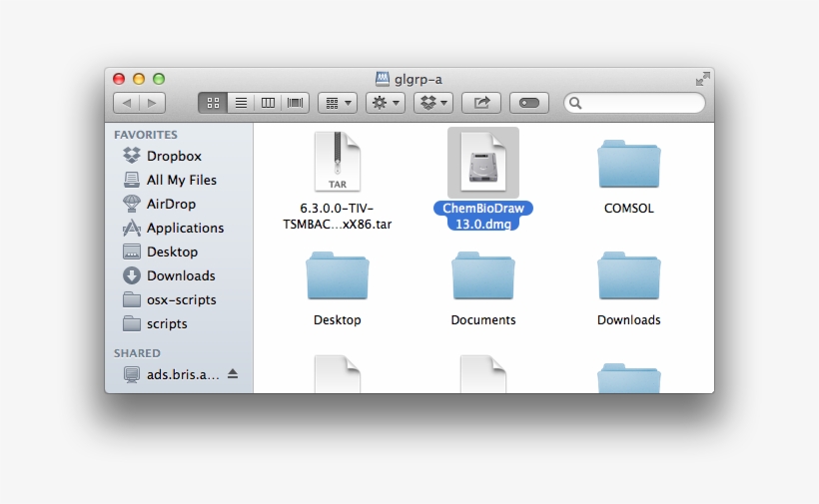This screenshot has height=504, width=819.
Task: Eject the ads.bris.a… shared server
Action: (233, 374)
